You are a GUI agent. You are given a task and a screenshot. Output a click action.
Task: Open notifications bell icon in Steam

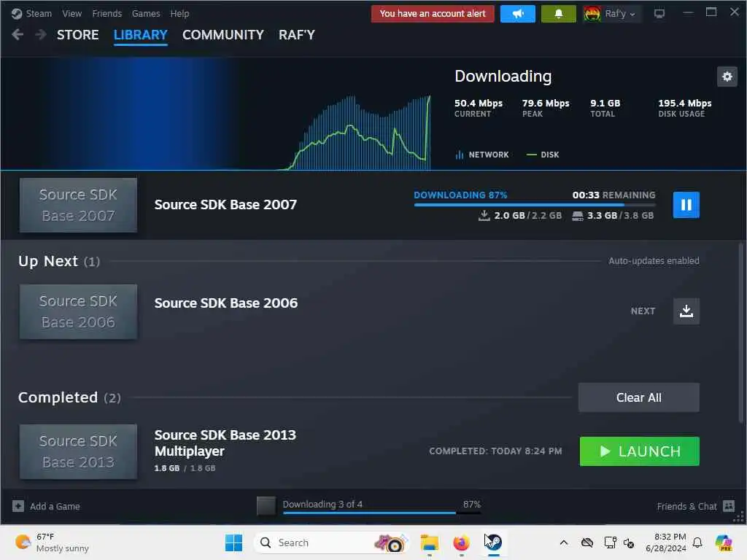[x=558, y=14]
